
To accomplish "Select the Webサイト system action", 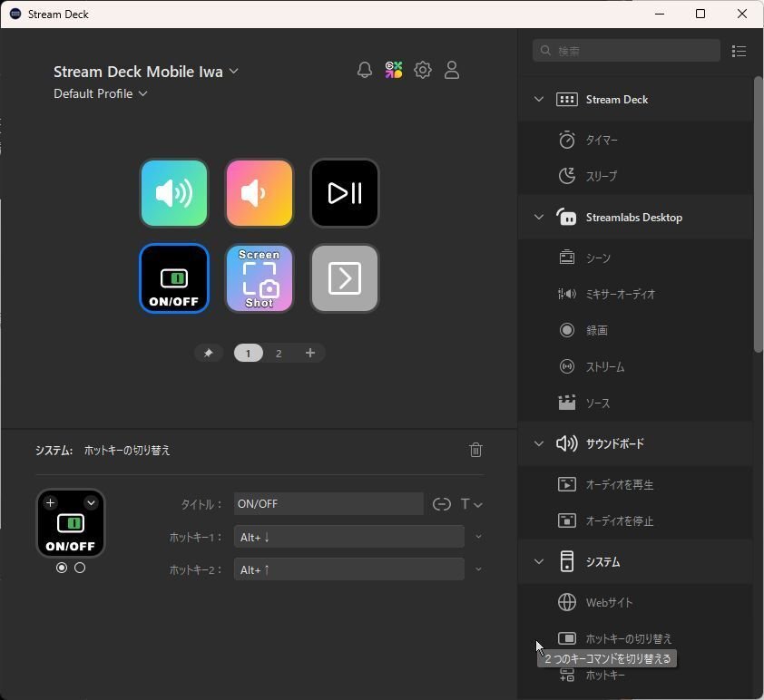I will click(x=606, y=602).
